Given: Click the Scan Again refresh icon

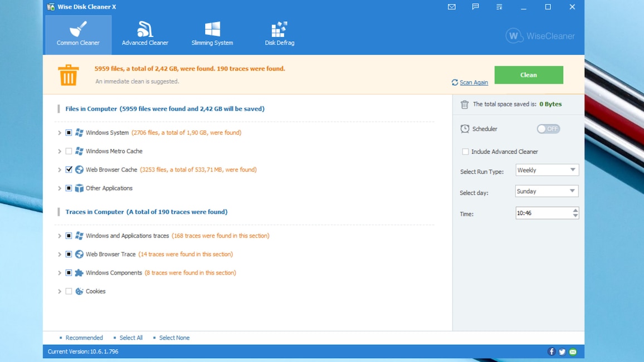Looking at the screenshot, I should 455,82.
